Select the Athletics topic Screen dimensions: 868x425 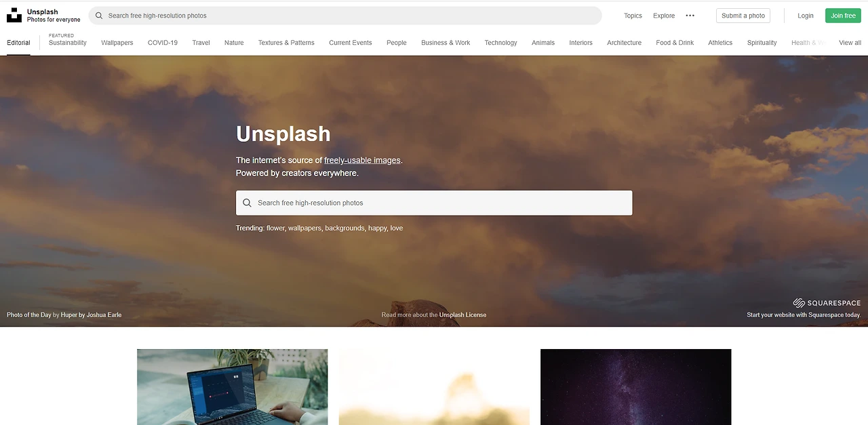coord(720,43)
